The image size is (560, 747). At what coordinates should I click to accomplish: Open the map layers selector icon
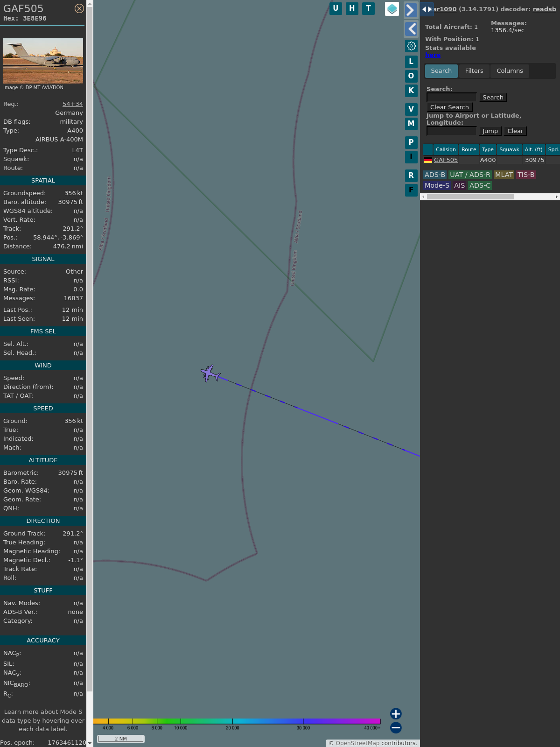tap(392, 8)
